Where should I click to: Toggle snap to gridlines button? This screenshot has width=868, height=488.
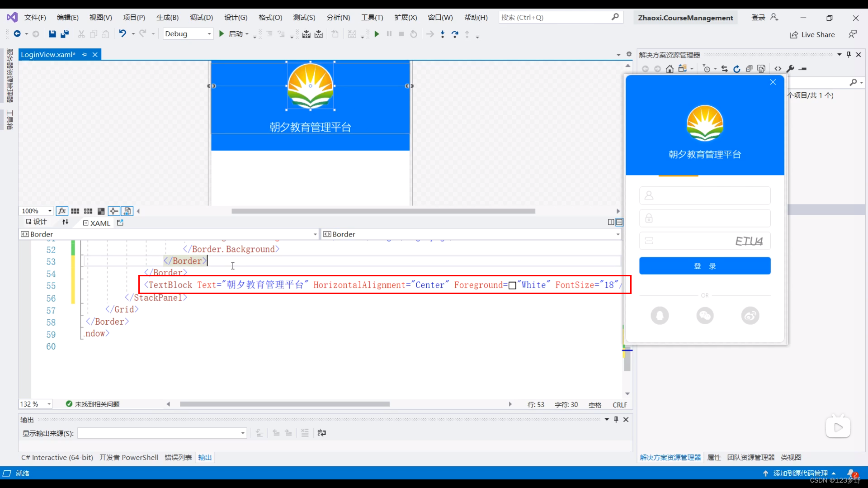88,211
